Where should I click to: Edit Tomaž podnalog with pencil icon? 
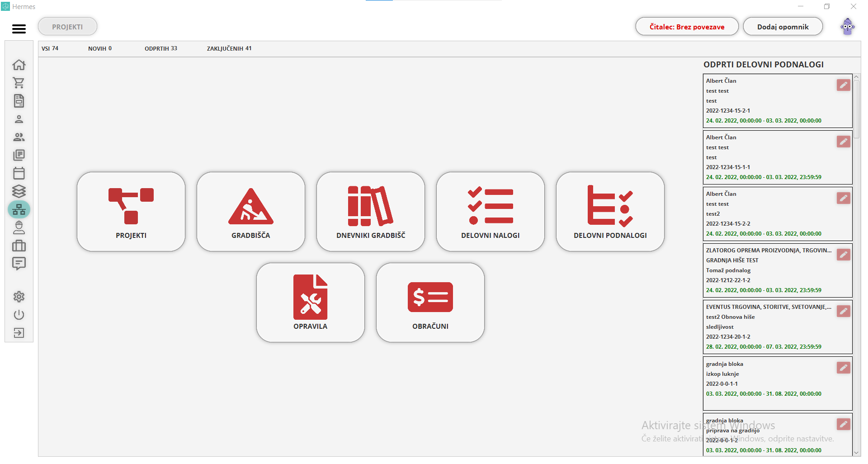843,255
